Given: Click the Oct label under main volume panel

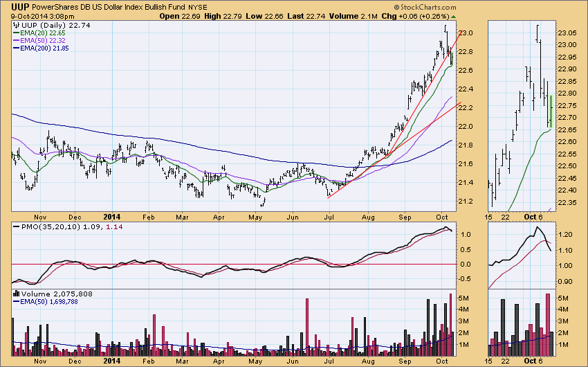Looking at the screenshot, I should [x=442, y=361].
